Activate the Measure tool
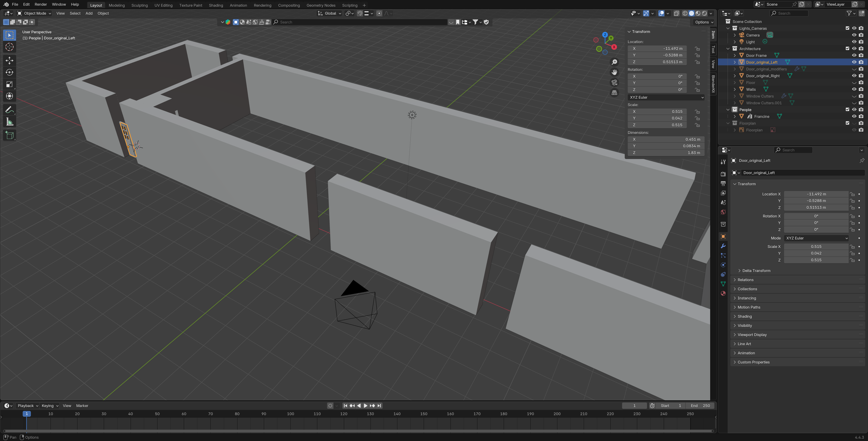The width and height of the screenshot is (868, 441). 9,121
